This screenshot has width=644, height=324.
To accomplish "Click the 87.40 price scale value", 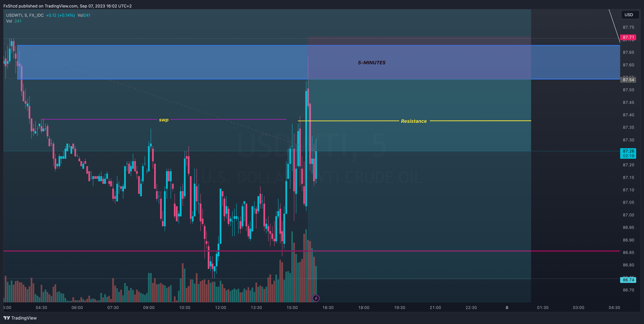I will point(628,115).
